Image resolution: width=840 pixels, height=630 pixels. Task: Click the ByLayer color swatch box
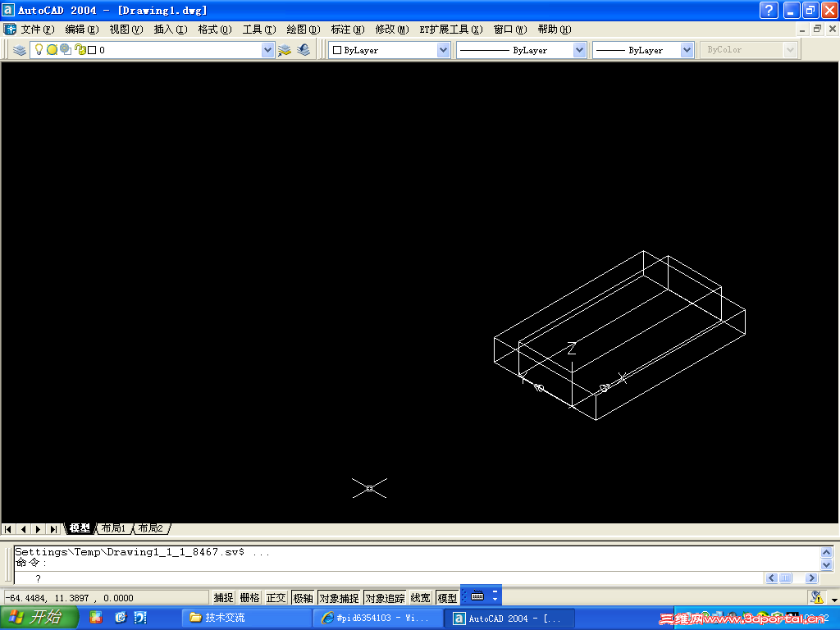click(x=337, y=50)
